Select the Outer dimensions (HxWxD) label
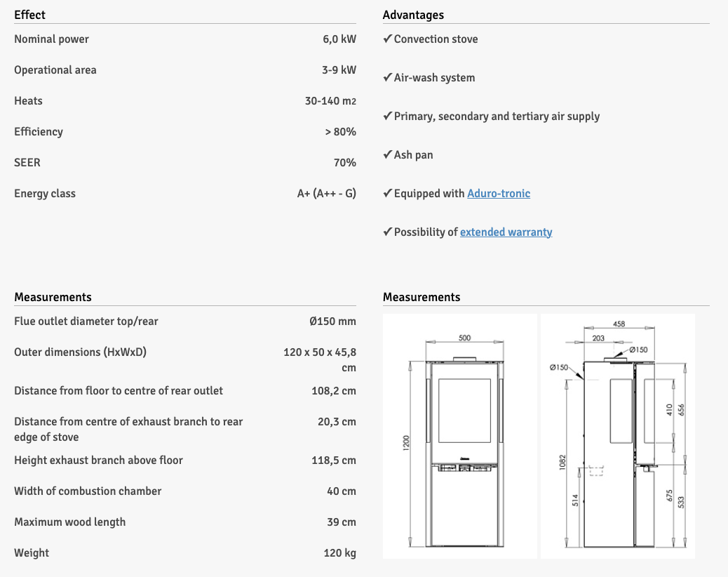The height and width of the screenshot is (577, 728). coord(80,352)
